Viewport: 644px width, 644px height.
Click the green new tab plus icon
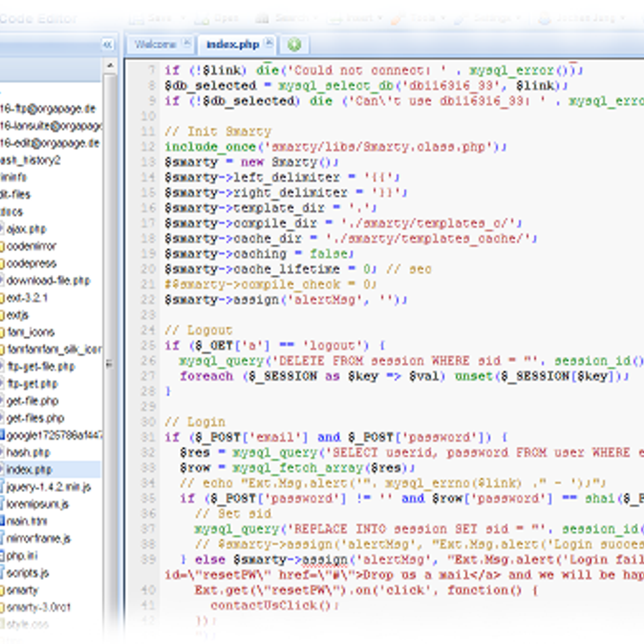[294, 45]
